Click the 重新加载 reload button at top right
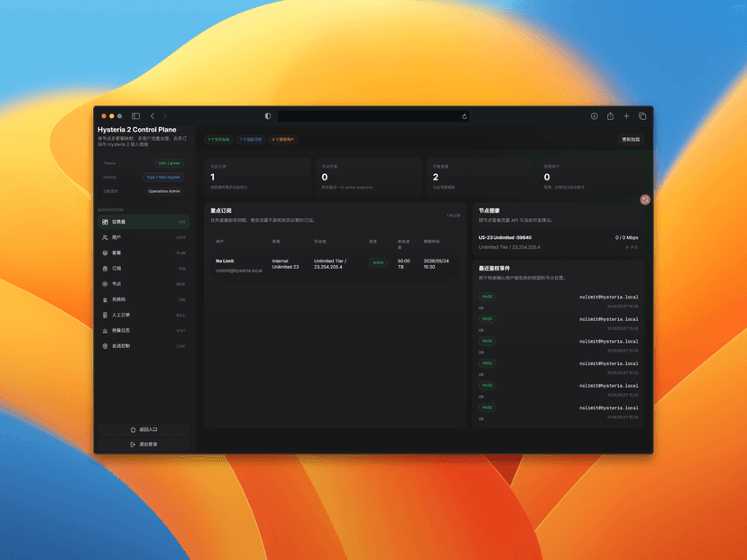Screen dimensions: 747x560 631,140
